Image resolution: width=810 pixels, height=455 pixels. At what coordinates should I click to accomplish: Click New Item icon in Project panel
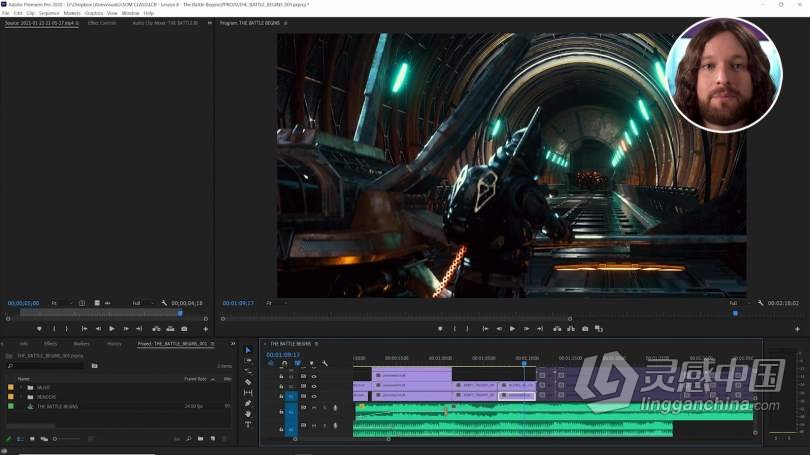213,438
